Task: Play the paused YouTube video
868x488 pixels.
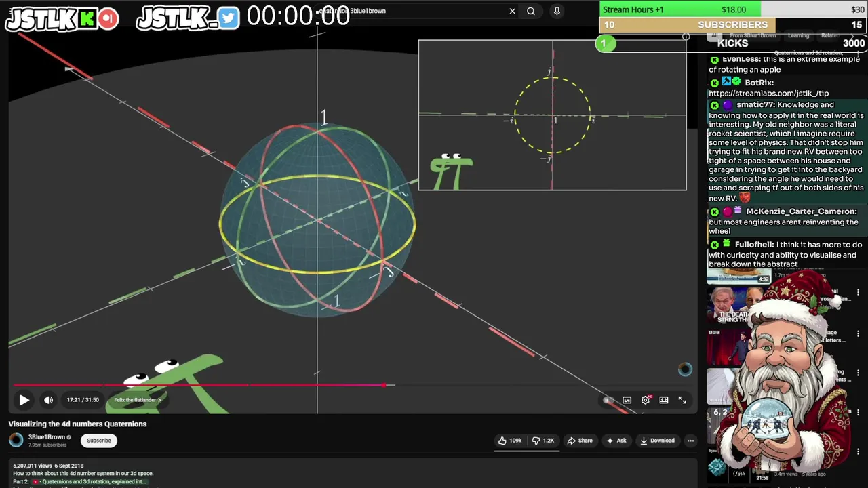Action: pos(24,400)
